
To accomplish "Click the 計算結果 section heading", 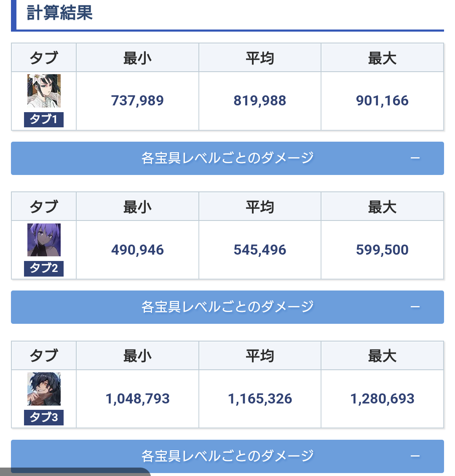I will pos(60,13).
